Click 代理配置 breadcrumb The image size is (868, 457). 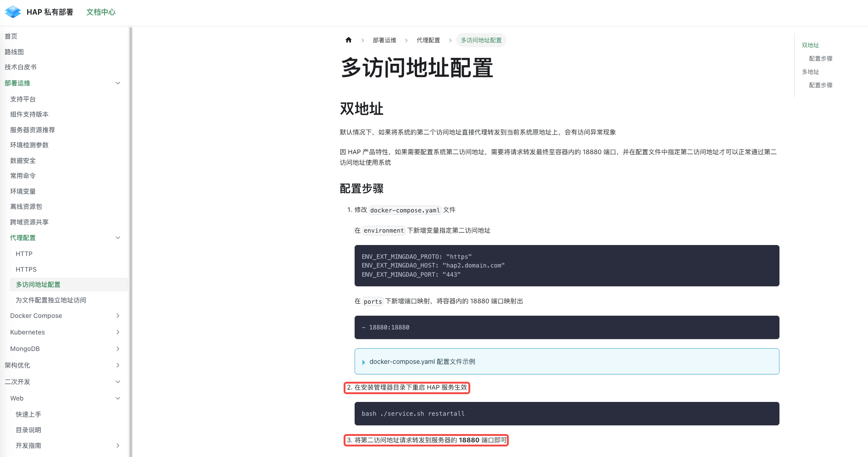[x=428, y=40]
